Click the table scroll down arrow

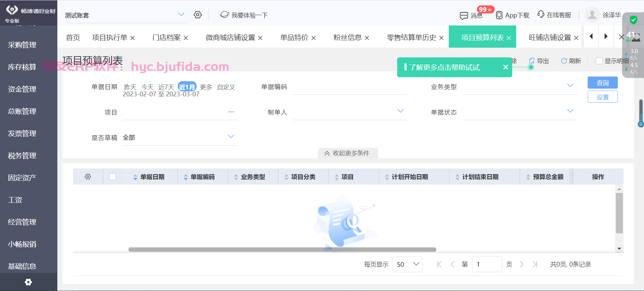point(619,249)
